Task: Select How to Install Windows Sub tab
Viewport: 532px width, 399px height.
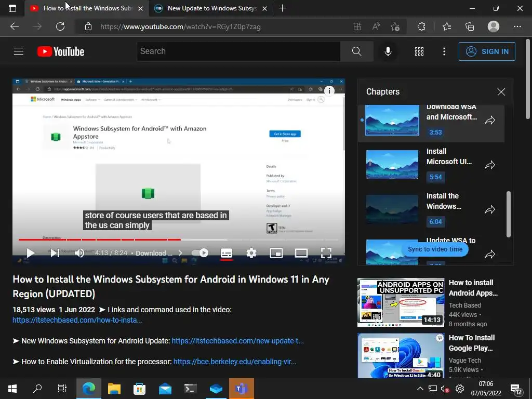Action: [87, 8]
